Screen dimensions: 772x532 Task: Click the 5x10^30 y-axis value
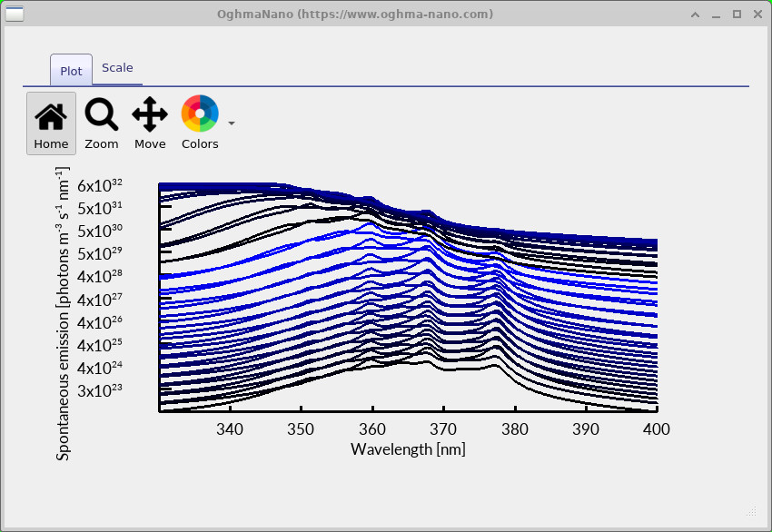point(100,231)
